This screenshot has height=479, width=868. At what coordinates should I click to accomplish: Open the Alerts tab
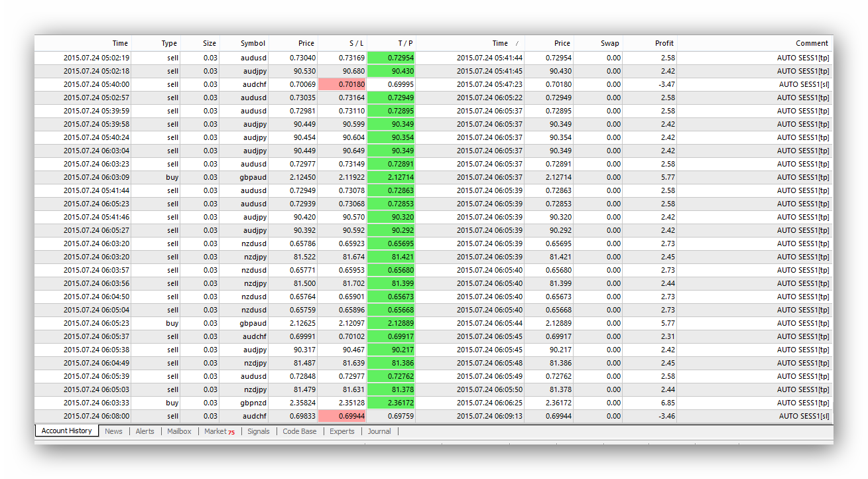pyautogui.click(x=145, y=431)
